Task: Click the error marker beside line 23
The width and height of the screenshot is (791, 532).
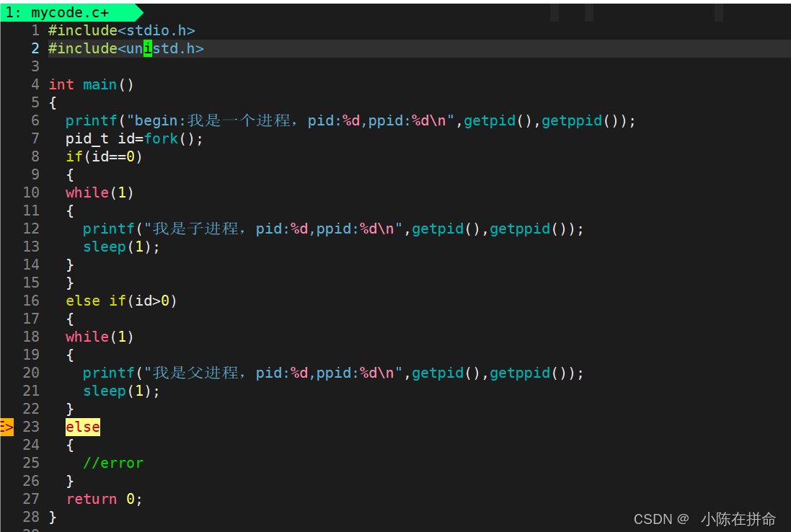Action: point(7,427)
